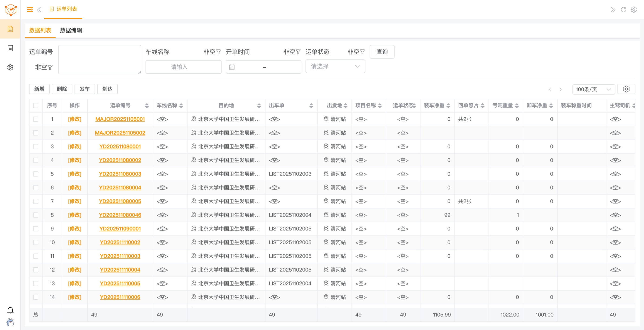
Task: Open the filter icon next to 车线名称
Action: 219,52
